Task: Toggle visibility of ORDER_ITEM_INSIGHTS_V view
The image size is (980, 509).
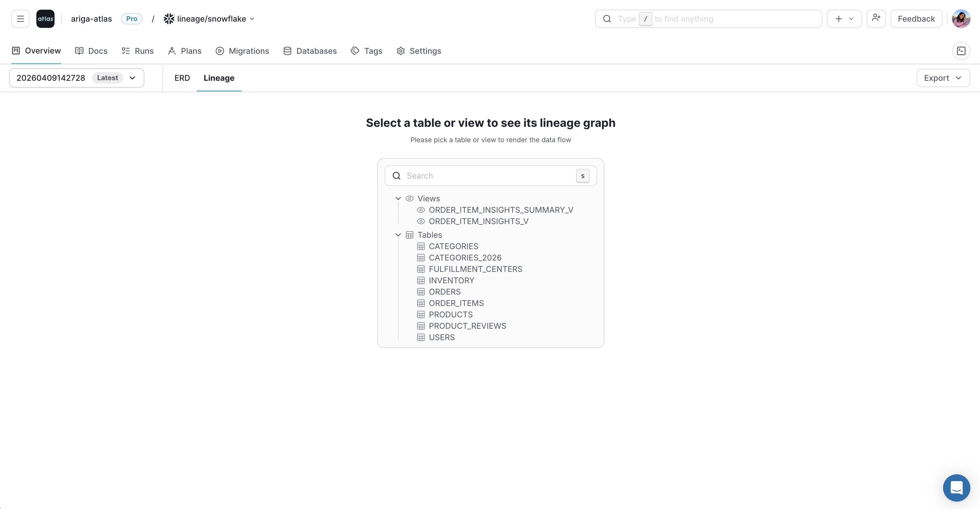Action: pyautogui.click(x=421, y=221)
